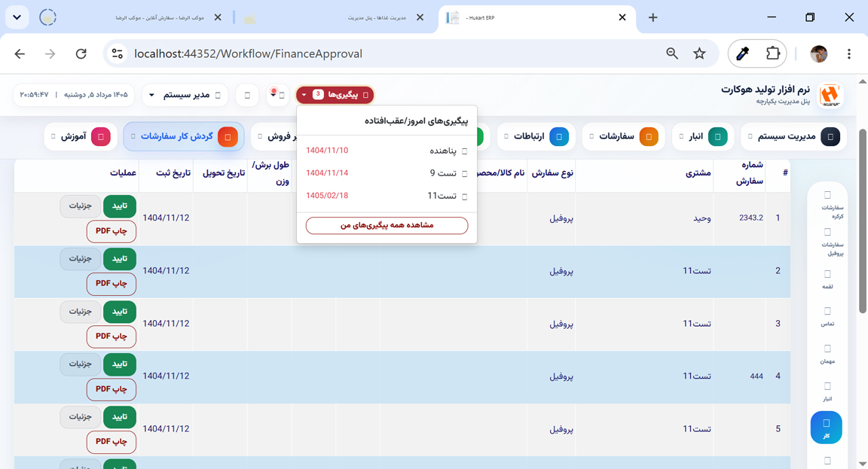Expand the سفارشات navigation menu
The height and width of the screenshot is (469, 868).
[x=623, y=136]
